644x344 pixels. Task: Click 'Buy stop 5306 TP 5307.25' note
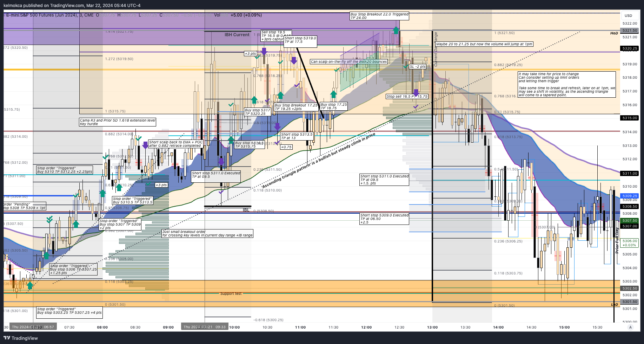(73, 270)
